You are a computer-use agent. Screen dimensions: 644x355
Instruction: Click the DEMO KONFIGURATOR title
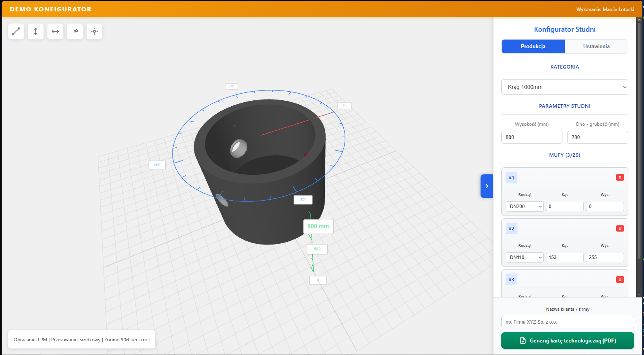[51, 9]
